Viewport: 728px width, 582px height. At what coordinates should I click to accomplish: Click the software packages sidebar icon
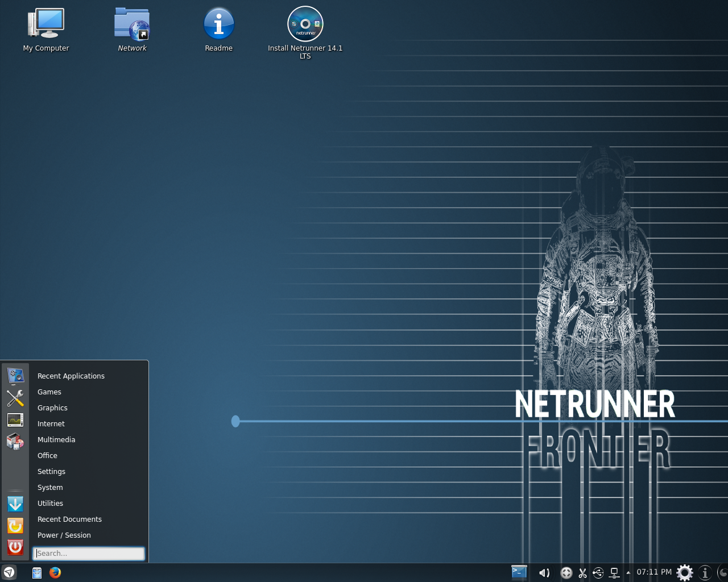pos(15,442)
